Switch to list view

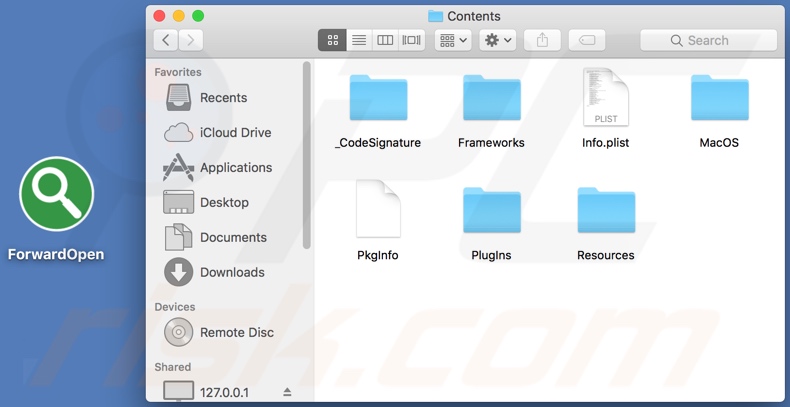[359, 40]
